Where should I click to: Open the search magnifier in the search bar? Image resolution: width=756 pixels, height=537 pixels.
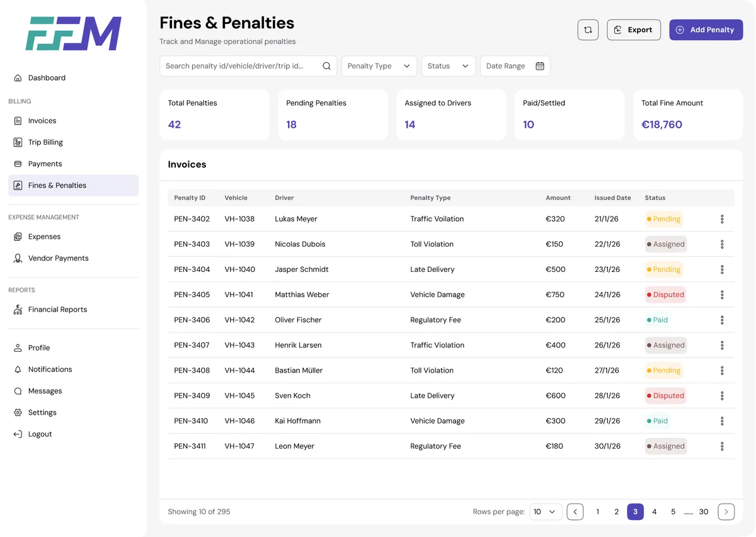[x=326, y=65]
